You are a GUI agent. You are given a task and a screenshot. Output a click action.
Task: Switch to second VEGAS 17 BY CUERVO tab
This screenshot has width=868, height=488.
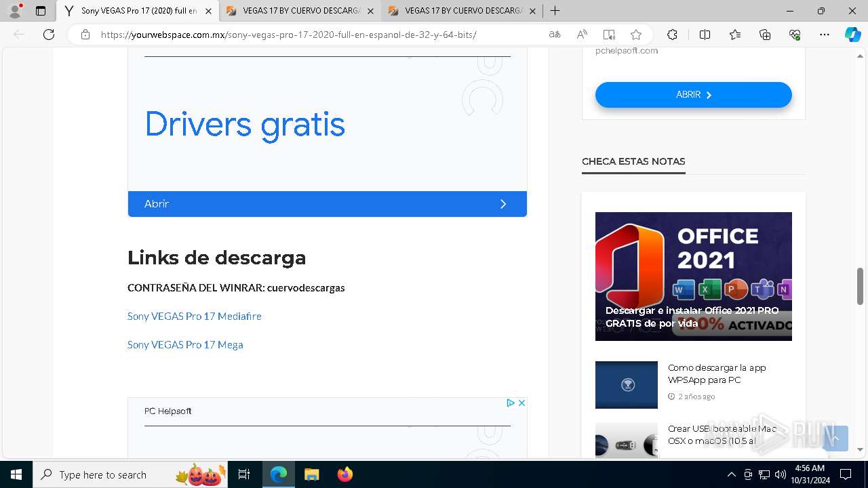(300, 11)
